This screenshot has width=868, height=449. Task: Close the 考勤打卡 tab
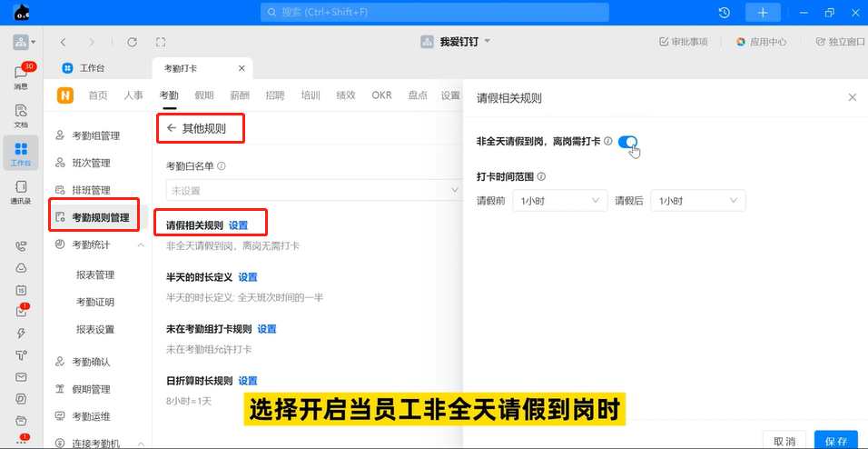pyautogui.click(x=242, y=68)
